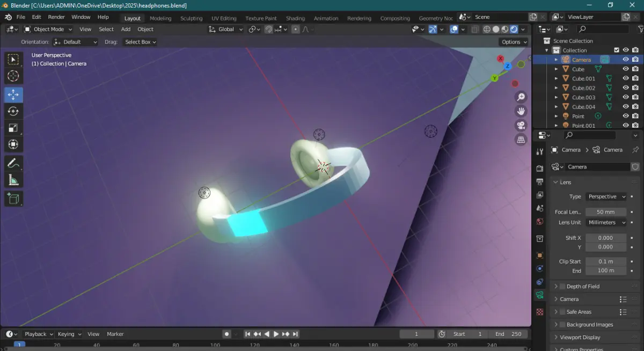This screenshot has width=644, height=351.
Task: Select the 3D Cursor tool
Action: (x=13, y=76)
